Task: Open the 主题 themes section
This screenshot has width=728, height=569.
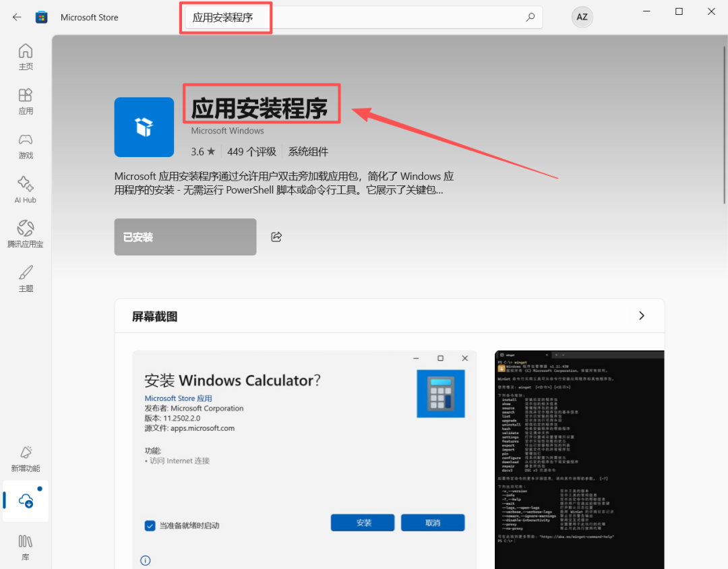Action: pyautogui.click(x=26, y=278)
